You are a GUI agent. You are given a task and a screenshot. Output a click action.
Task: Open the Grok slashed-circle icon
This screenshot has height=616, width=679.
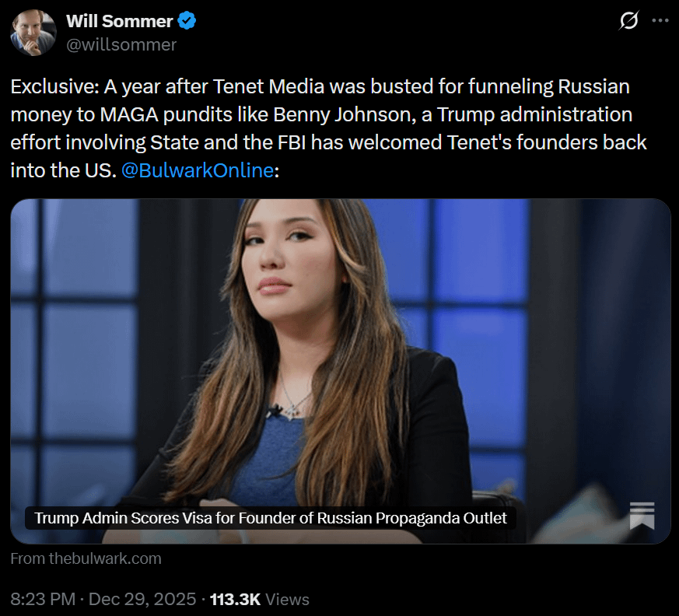click(628, 22)
